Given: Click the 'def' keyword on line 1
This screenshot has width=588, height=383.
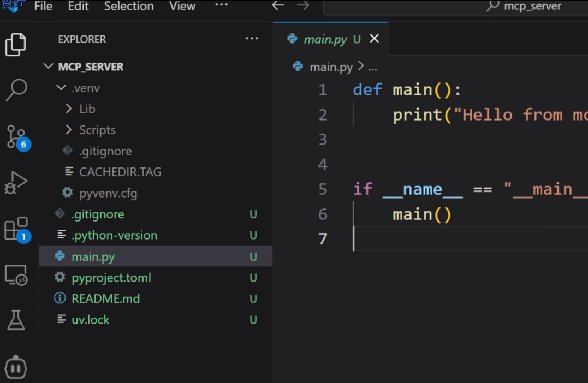Looking at the screenshot, I should tap(367, 90).
